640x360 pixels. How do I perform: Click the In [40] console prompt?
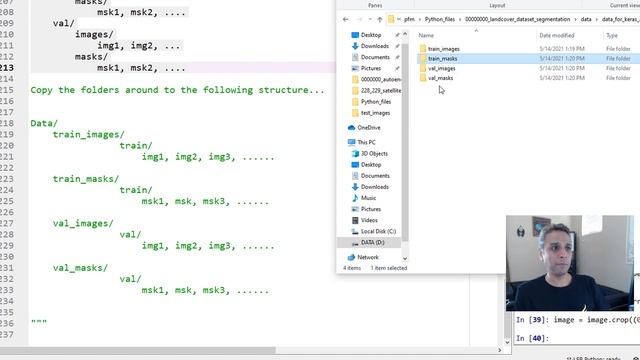point(532,338)
